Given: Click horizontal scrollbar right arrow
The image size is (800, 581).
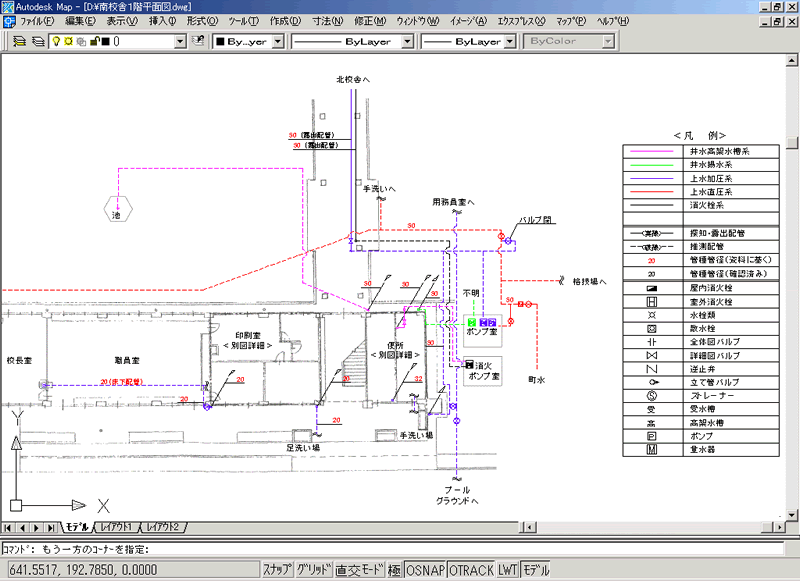Looking at the screenshot, I should click(779, 527).
